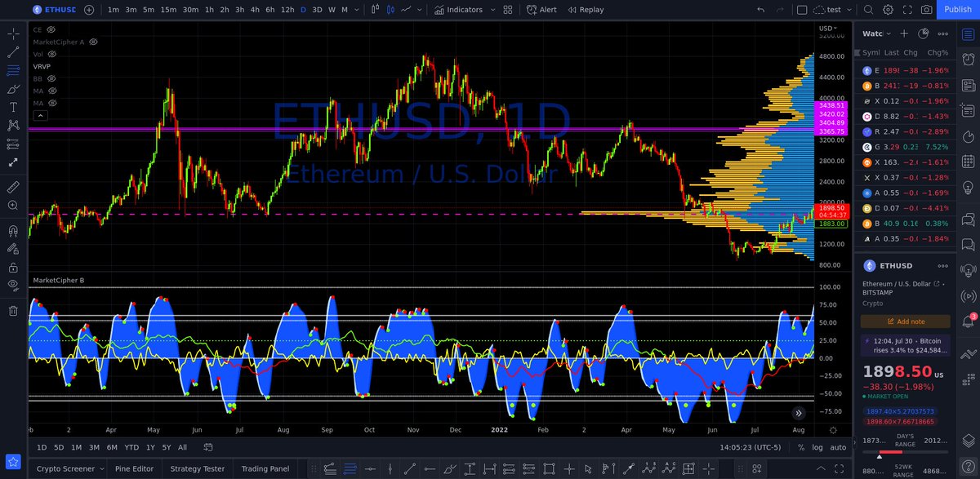Image resolution: width=980 pixels, height=479 pixels.
Task: Select the measure ruler tool
Action: [13, 187]
